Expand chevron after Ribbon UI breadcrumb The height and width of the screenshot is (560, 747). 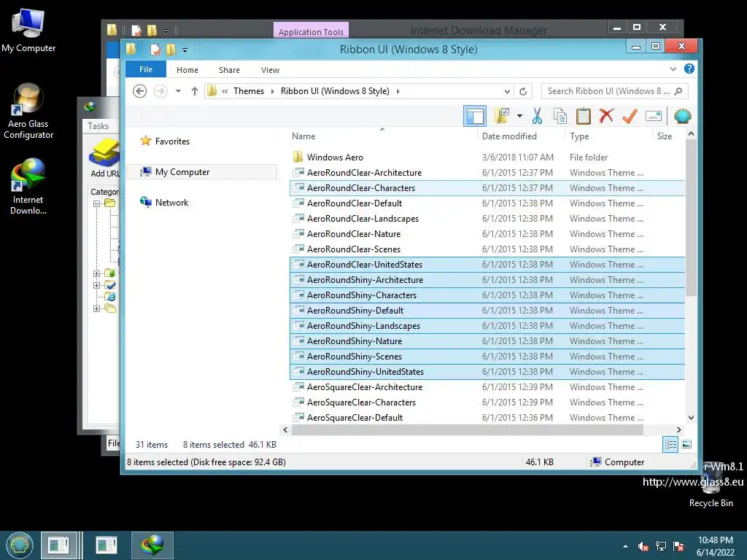tap(398, 91)
